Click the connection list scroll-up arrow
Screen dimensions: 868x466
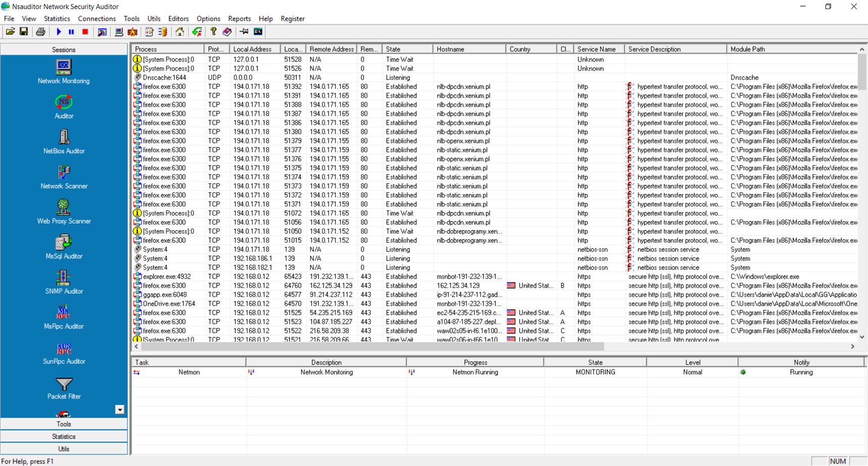tap(862, 49)
